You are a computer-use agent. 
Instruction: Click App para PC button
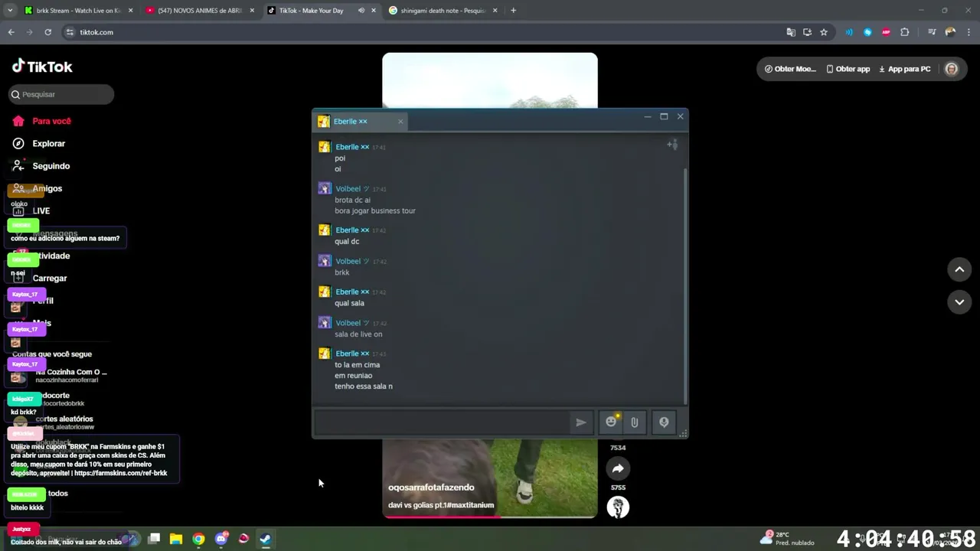(x=904, y=69)
